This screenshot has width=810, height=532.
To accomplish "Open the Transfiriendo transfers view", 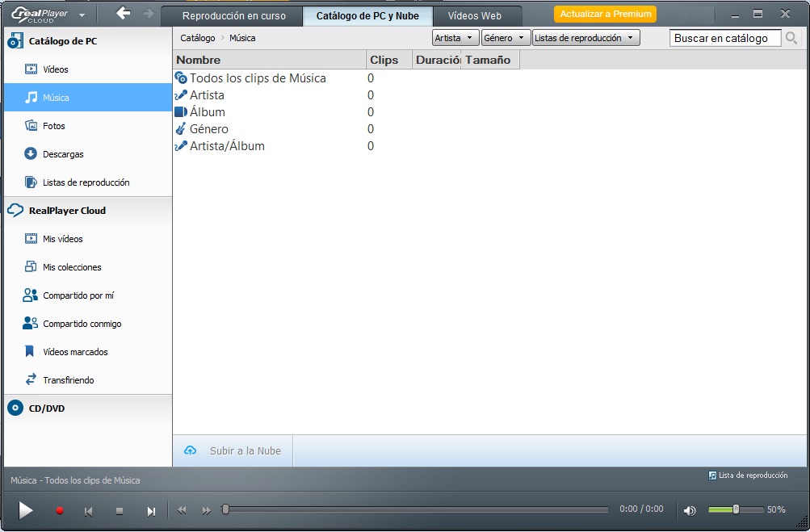I will tap(88, 380).
